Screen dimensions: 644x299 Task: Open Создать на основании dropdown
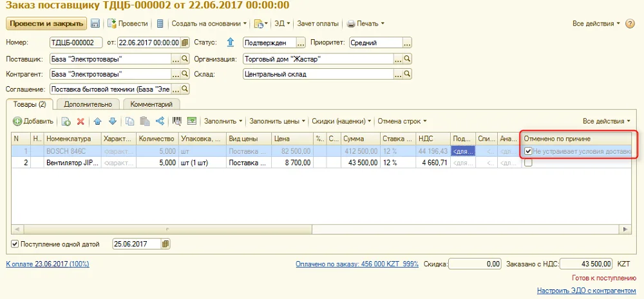209,23
